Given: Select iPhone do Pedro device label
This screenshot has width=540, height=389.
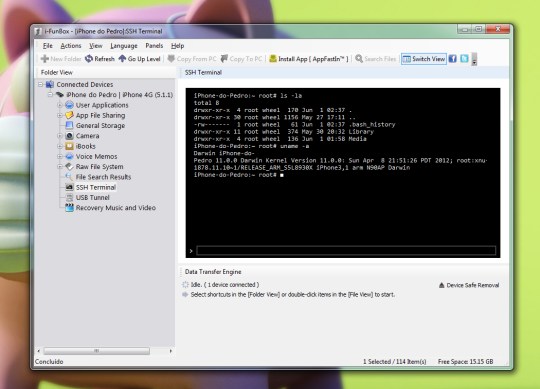Looking at the screenshot, I should (x=119, y=95).
